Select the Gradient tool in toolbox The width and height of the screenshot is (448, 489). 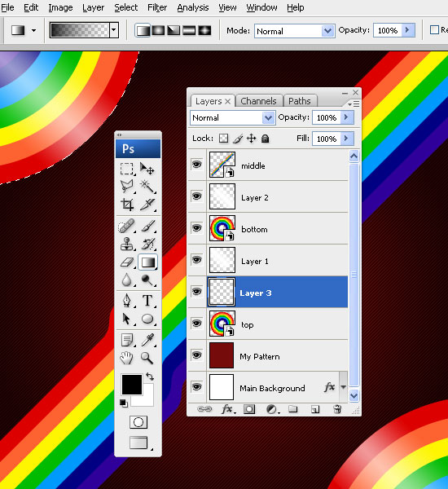click(x=147, y=262)
